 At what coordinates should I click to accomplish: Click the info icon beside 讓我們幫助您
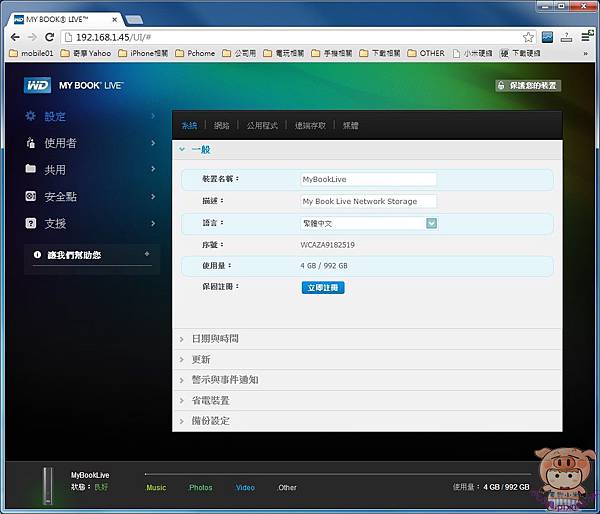coord(37,255)
